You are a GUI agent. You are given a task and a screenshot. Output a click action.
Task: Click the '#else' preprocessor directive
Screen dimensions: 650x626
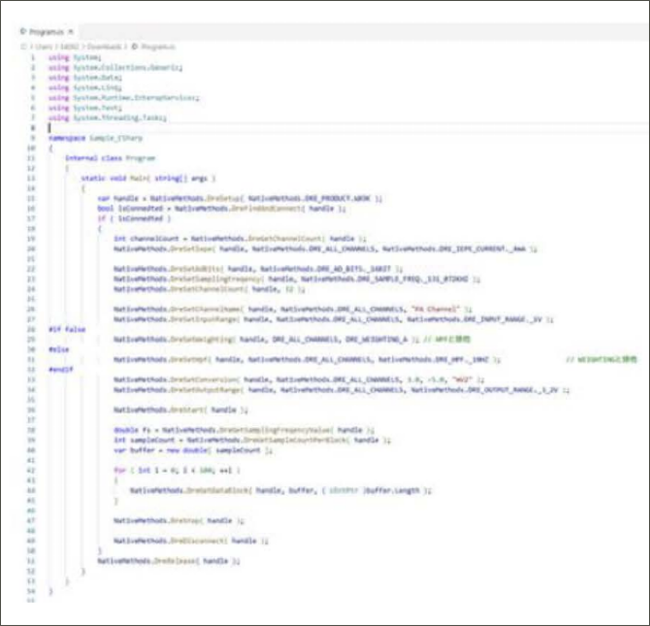[57, 348]
